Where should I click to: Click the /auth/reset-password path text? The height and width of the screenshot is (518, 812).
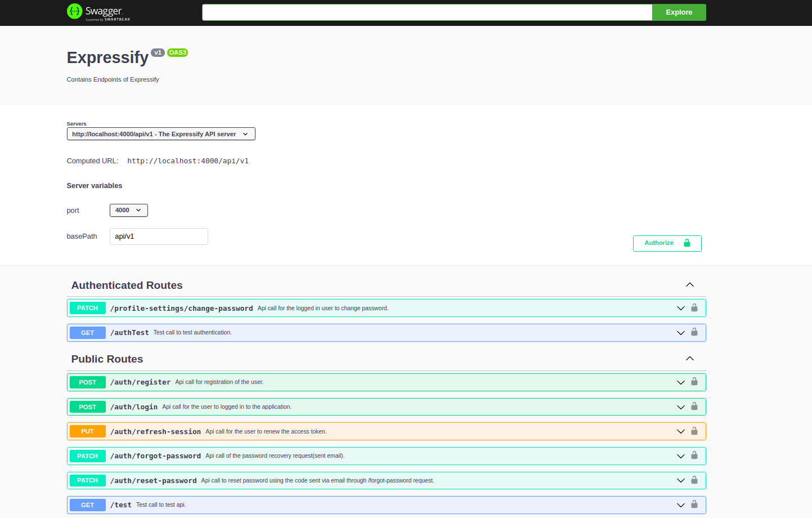point(154,481)
